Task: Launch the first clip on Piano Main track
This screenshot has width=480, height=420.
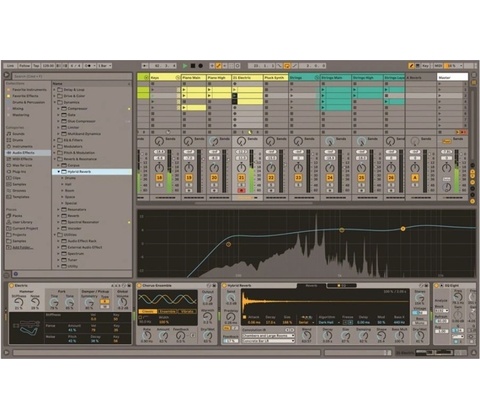Action: tap(184, 90)
